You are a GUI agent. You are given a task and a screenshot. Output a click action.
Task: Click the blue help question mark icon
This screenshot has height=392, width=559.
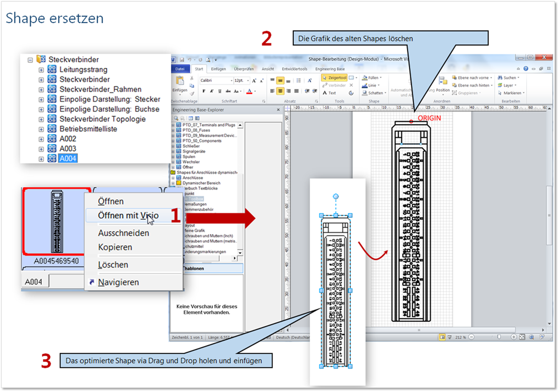pos(526,68)
